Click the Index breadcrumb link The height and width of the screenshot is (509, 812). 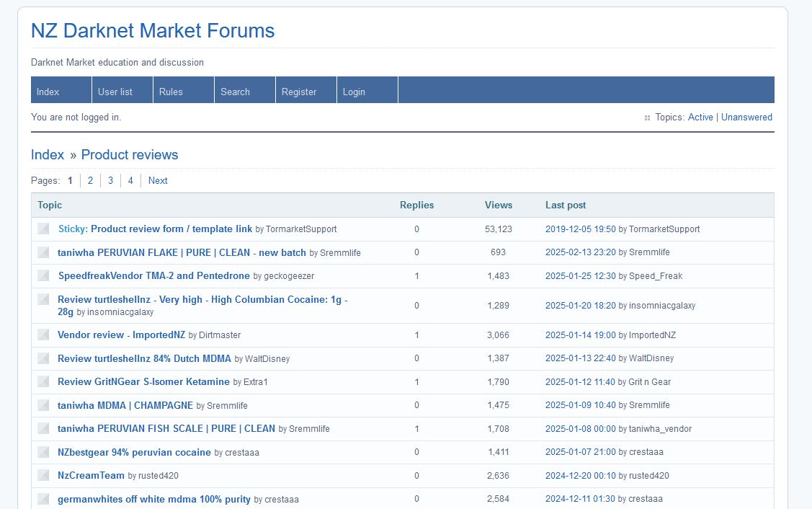click(48, 154)
